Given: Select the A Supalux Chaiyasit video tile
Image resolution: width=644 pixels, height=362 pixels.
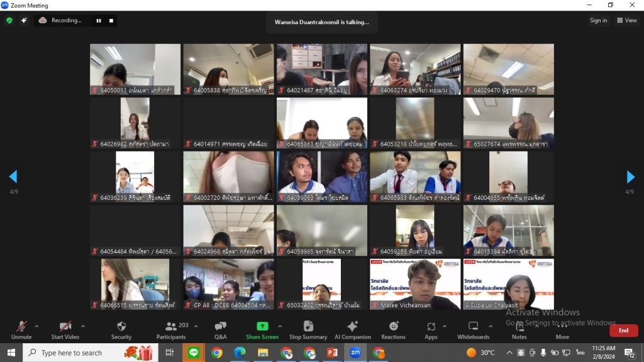Looking at the screenshot, I should (508, 284).
